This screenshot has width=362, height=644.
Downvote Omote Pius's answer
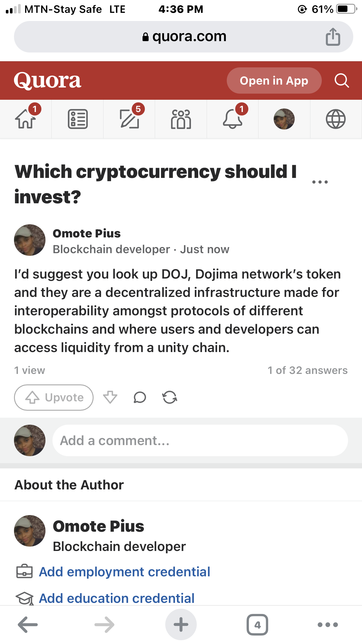110,397
